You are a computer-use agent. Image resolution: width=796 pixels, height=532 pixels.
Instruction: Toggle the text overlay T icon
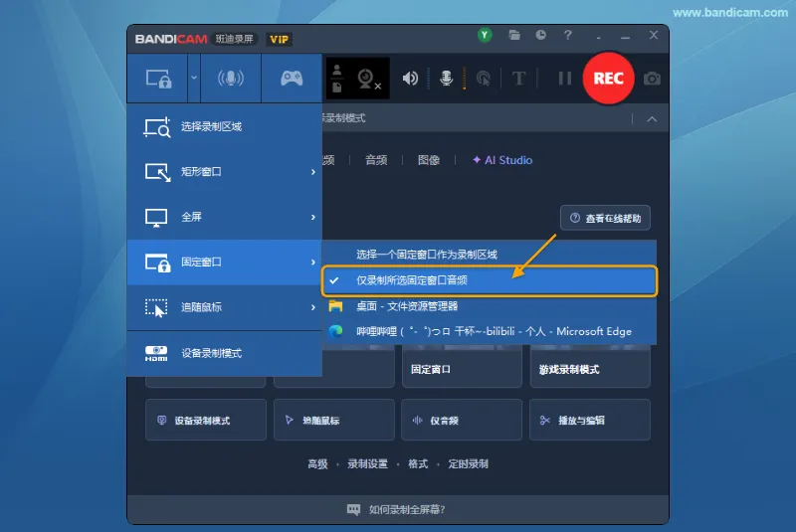(x=518, y=79)
